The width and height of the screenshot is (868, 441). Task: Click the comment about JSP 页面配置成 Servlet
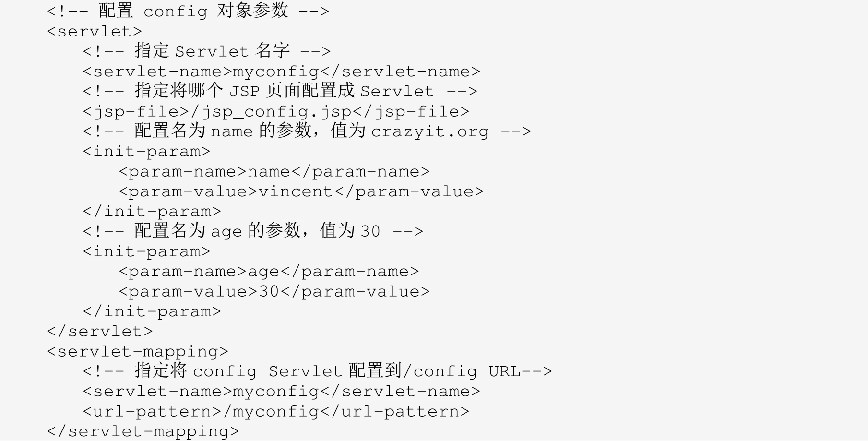point(280,91)
